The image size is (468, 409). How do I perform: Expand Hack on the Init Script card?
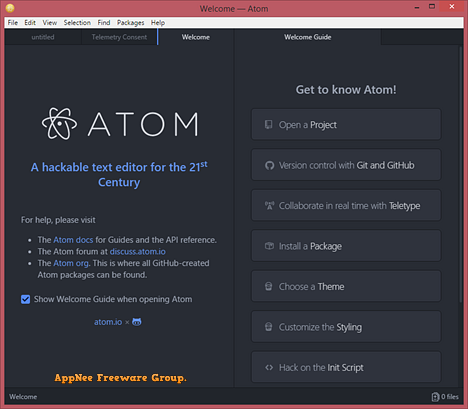pyautogui.click(x=346, y=367)
